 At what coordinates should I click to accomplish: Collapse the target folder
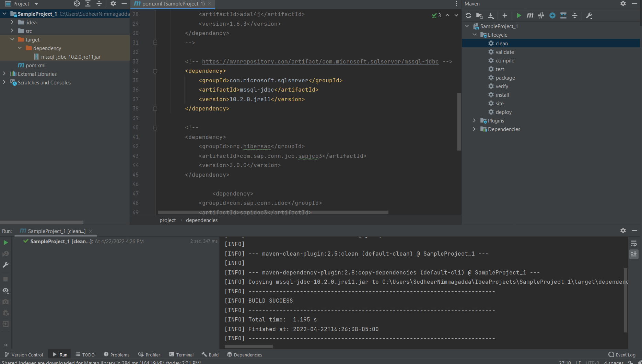click(x=12, y=39)
